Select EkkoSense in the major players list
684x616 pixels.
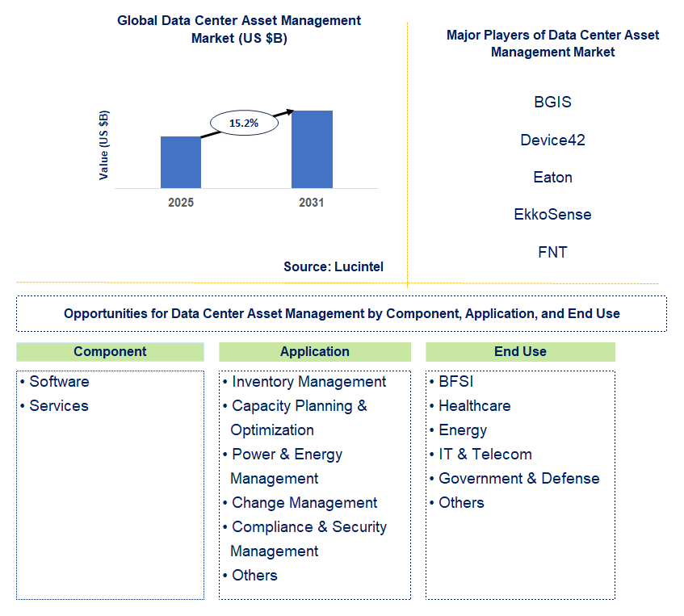pyautogui.click(x=552, y=215)
